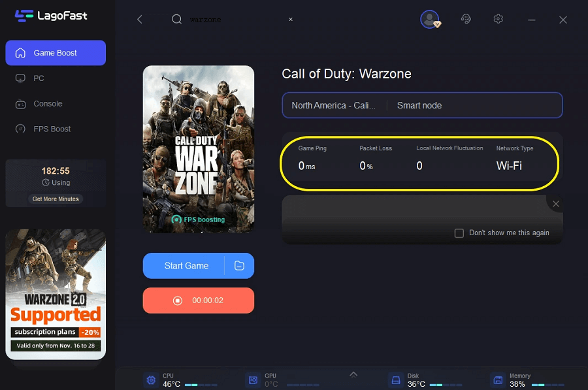Go to FPS Boost section

[x=52, y=129]
